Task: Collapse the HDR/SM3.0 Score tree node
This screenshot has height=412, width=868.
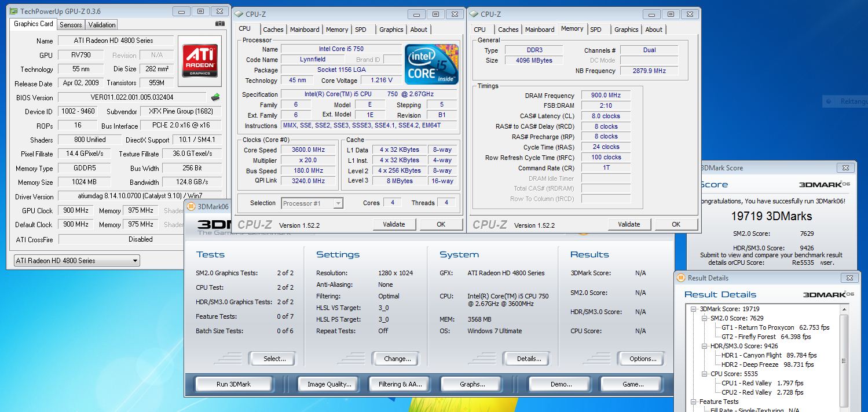Action: click(705, 346)
